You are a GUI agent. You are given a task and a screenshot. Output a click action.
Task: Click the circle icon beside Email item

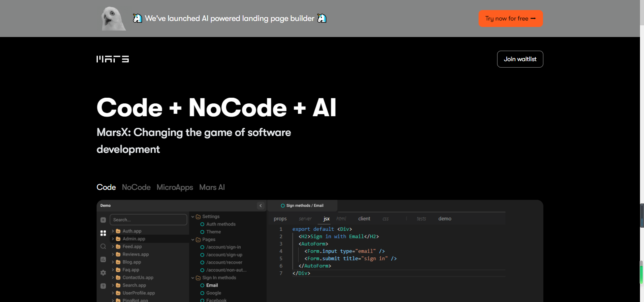pyautogui.click(x=202, y=286)
